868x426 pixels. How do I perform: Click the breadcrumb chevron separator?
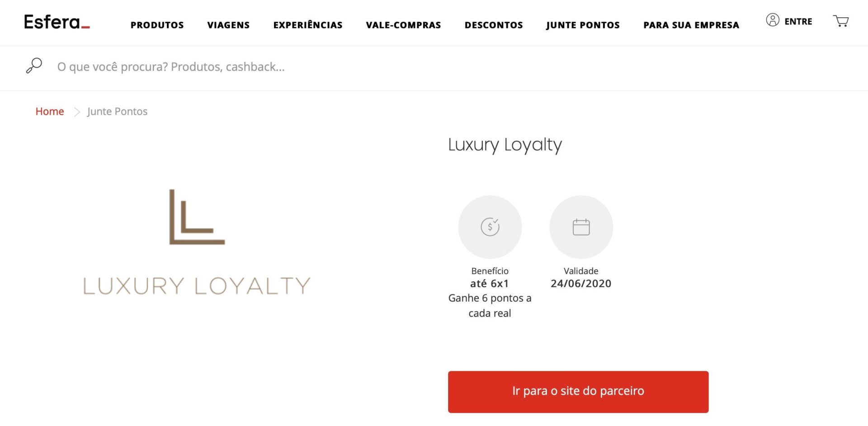(x=77, y=112)
